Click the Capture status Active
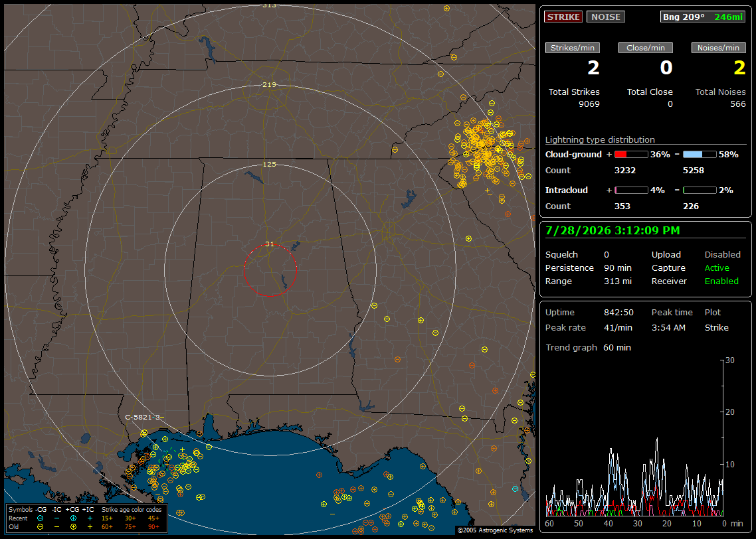The height and width of the screenshot is (539, 756). coord(716,268)
